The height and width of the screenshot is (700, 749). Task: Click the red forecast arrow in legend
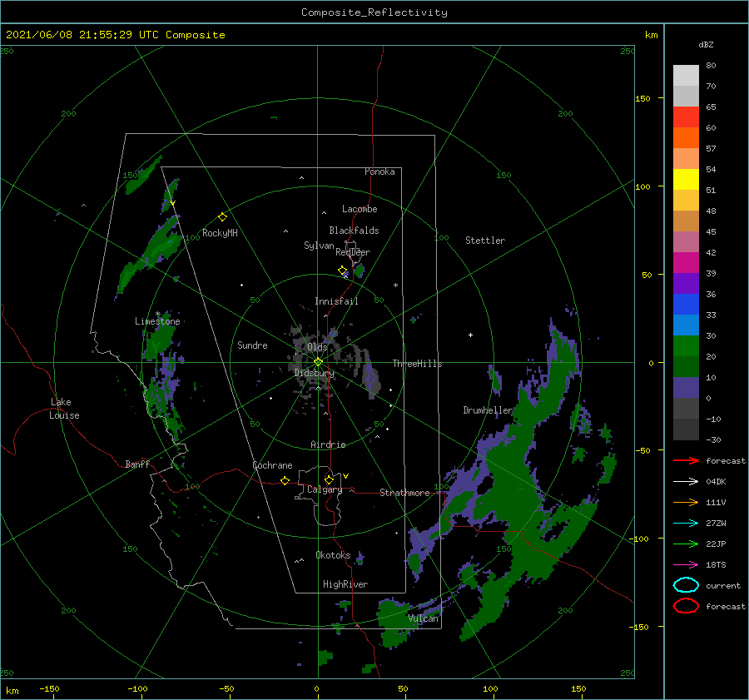tap(686, 460)
